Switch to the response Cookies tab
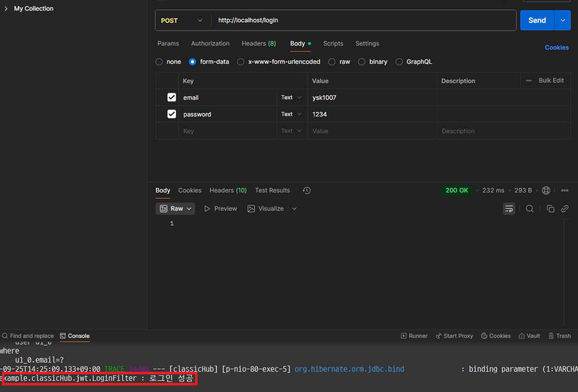This screenshot has width=578, height=392. (190, 190)
